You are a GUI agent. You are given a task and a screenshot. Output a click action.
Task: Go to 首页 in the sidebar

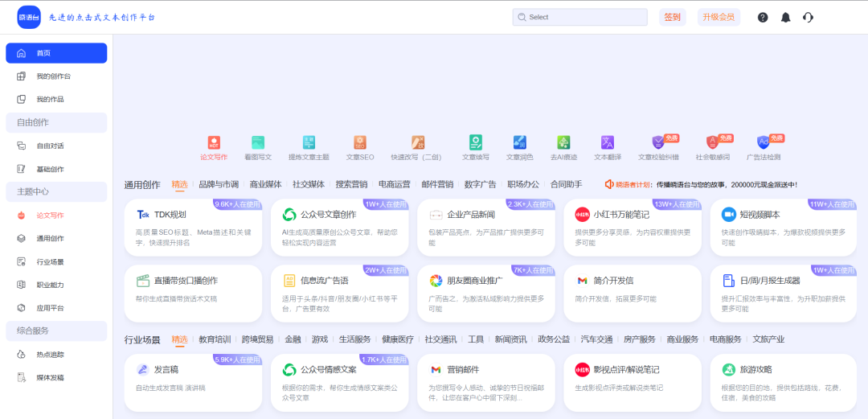pyautogui.click(x=56, y=53)
